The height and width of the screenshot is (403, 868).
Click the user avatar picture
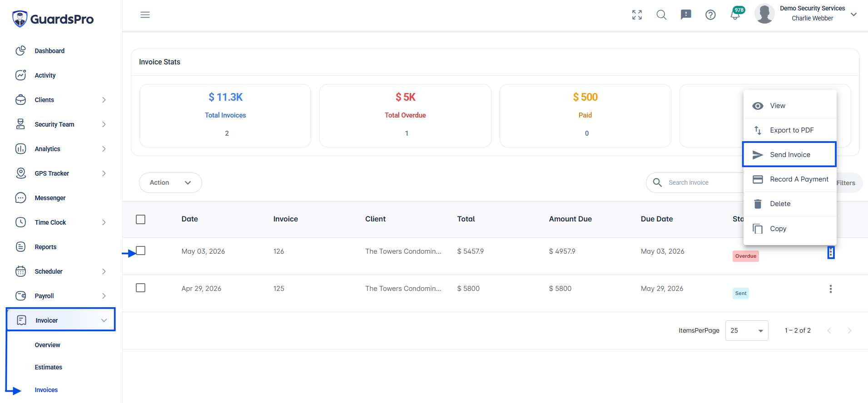764,14
